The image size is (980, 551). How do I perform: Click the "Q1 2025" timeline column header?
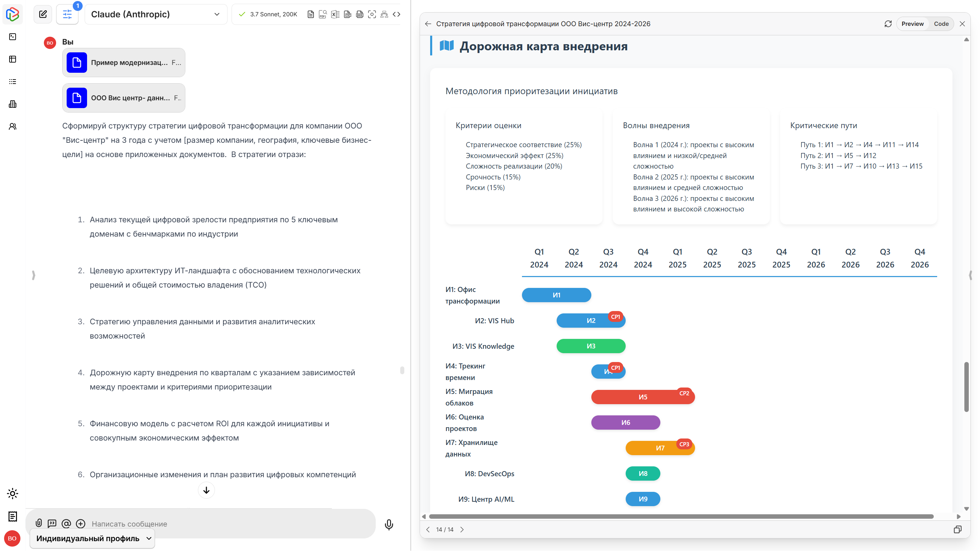pyautogui.click(x=677, y=258)
